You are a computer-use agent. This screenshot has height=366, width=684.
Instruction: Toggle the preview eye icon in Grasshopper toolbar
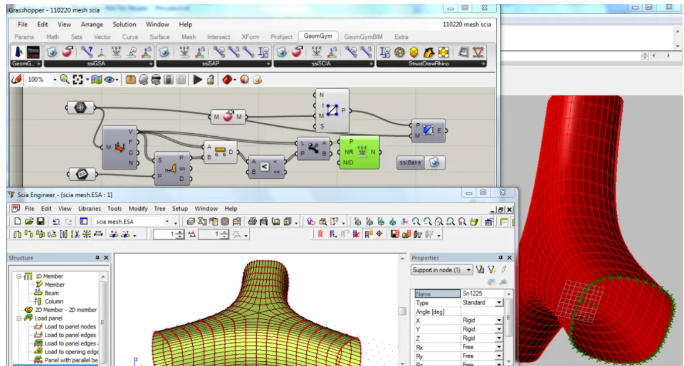(x=109, y=79)
